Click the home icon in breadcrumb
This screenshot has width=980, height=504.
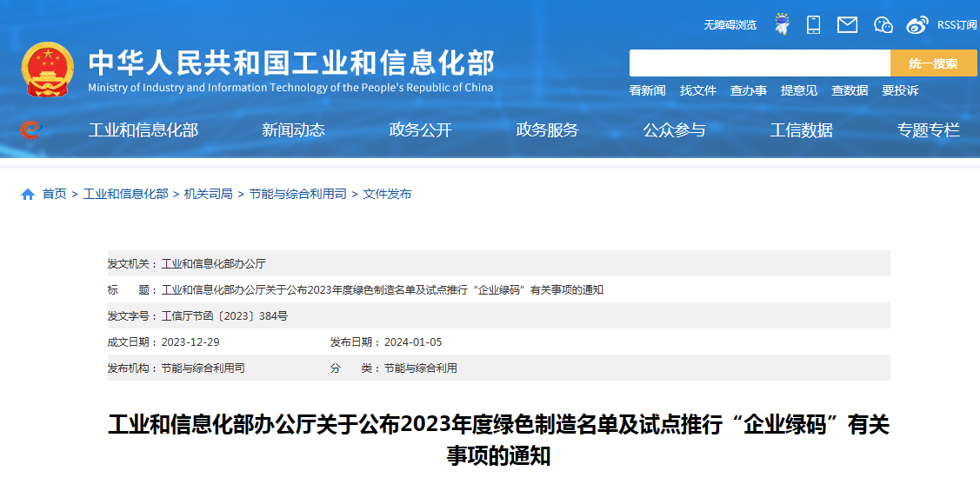(28, 195)
